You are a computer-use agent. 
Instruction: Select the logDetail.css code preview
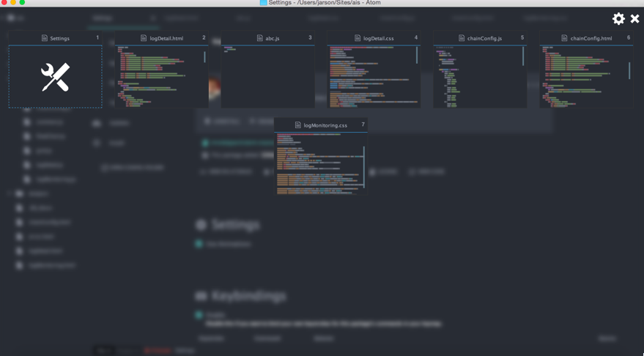click(374, 77)
